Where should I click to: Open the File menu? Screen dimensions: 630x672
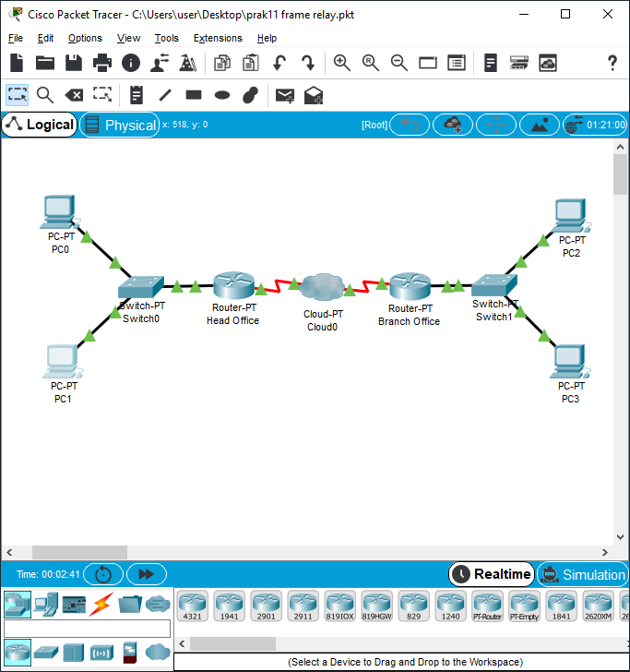coord(16,38)
